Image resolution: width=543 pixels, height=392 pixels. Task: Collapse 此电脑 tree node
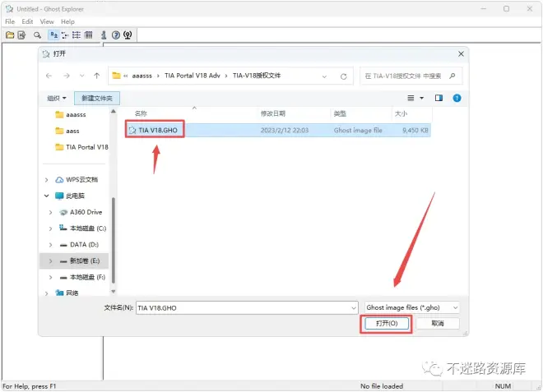coord(47,196)
